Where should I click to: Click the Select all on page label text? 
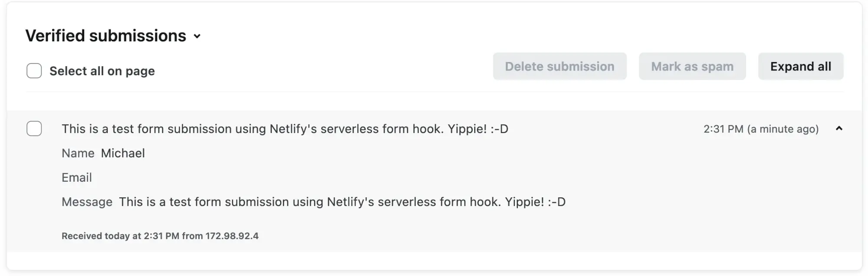[x=102, y=71]
